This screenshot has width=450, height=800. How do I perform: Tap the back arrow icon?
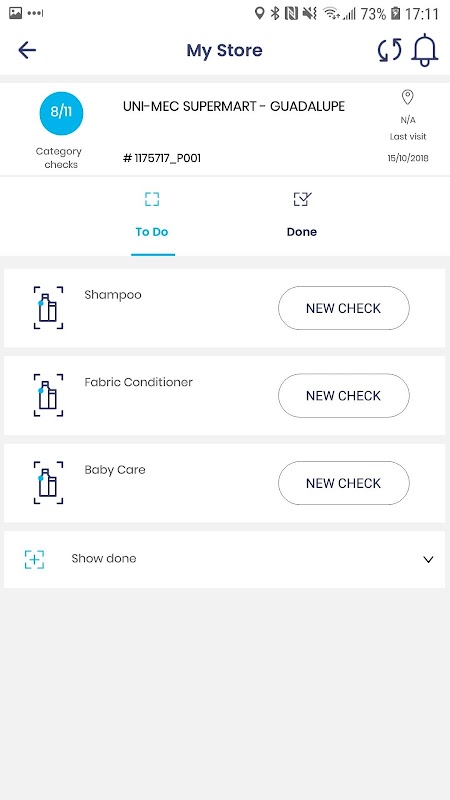coord(27,50)
